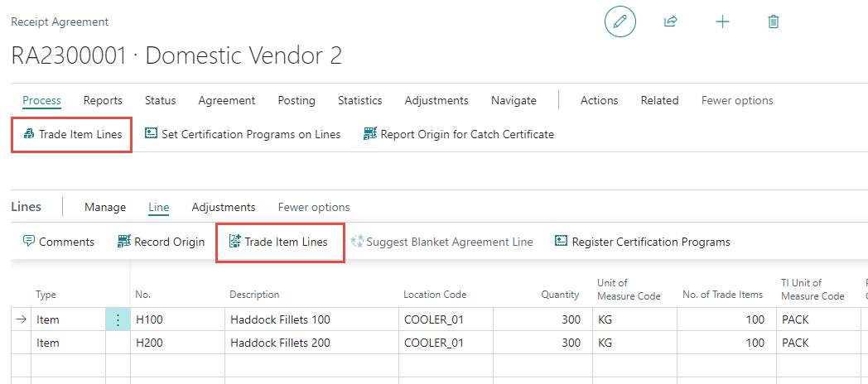Expand the Manage menu in Lines

point(105,207)
